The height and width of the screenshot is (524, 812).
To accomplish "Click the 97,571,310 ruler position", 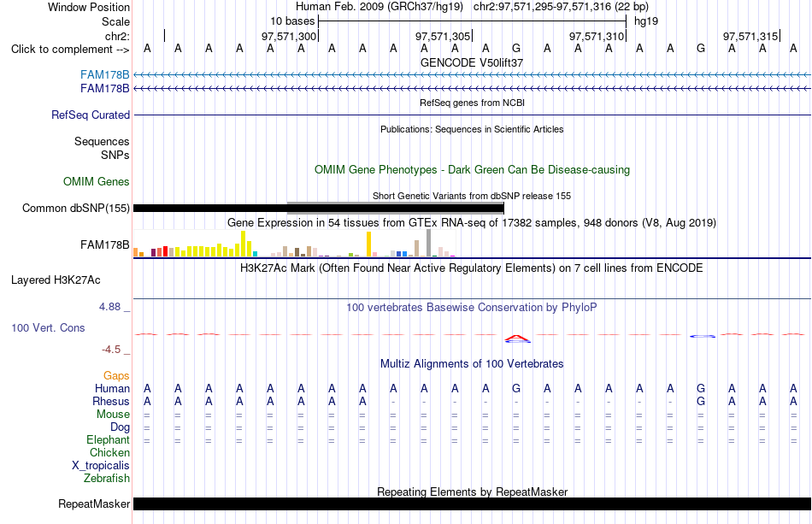I will pos(597,36).
